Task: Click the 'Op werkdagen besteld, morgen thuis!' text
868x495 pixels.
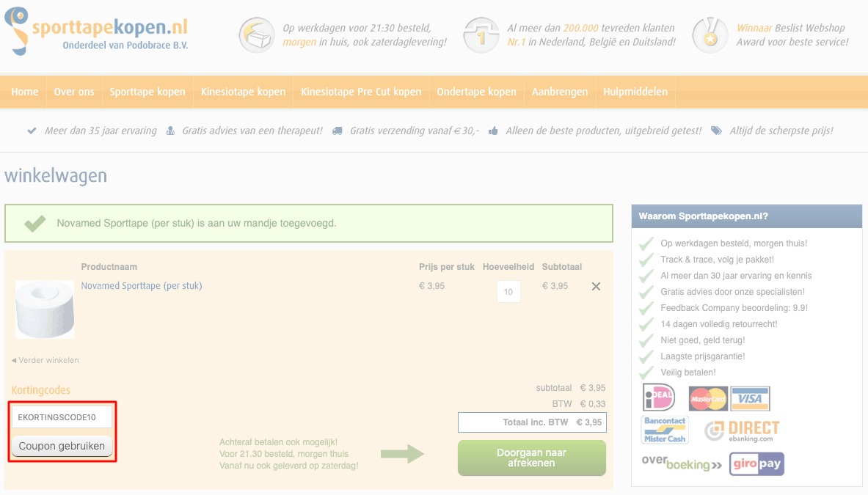Action: tap(734, 243)
